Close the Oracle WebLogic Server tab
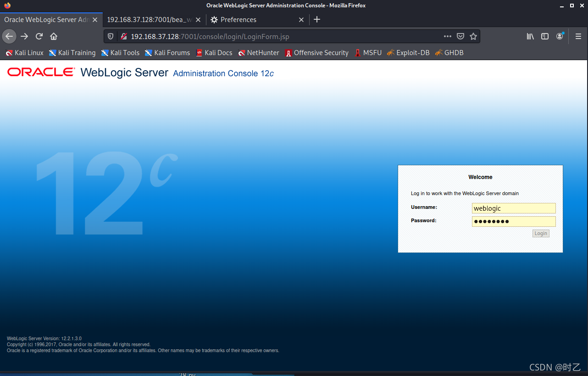The height and width of the screenshot is (376, 588). (95, 20)
